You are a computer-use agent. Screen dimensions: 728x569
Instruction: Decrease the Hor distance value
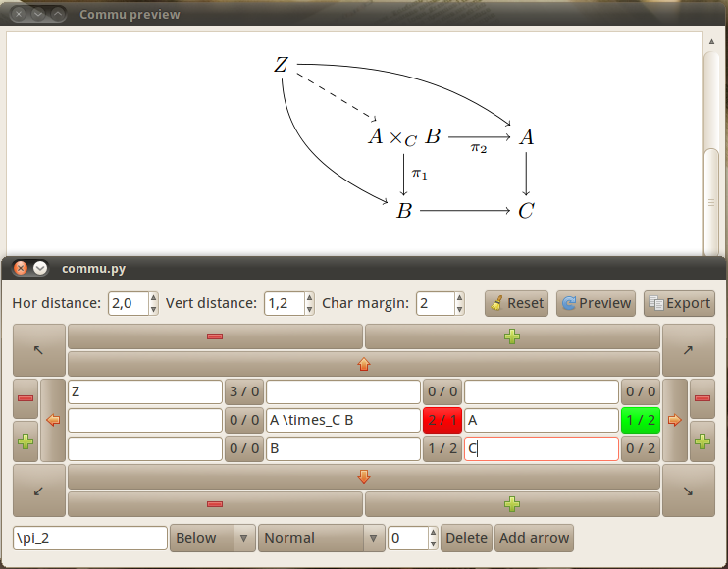[154, 310]
